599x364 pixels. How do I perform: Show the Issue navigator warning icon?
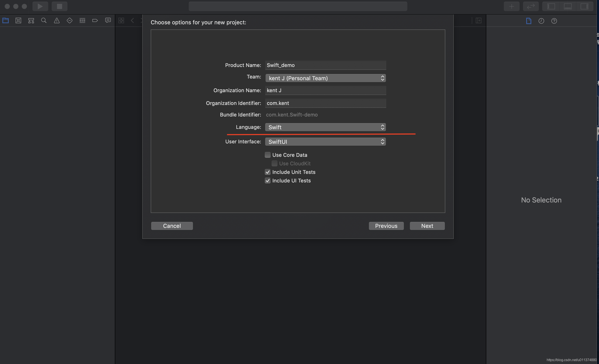pos(57,21)
